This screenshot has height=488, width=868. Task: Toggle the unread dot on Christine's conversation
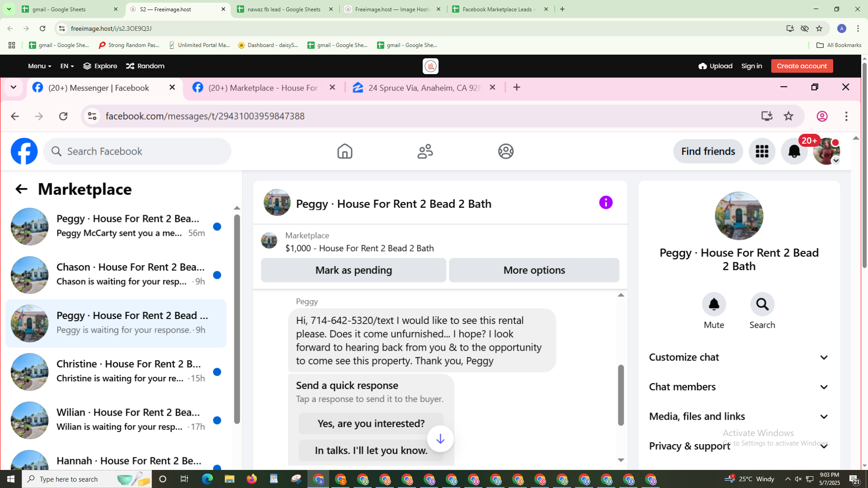point(217,372)
